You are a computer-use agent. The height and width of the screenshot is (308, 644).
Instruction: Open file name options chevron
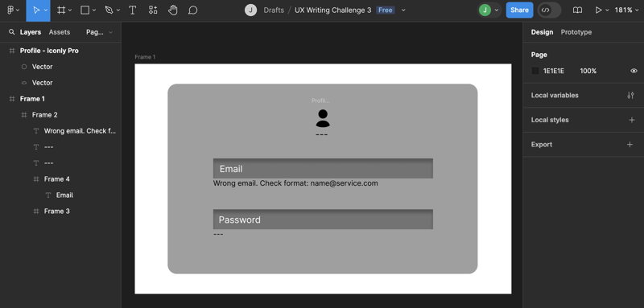point(403,10)
